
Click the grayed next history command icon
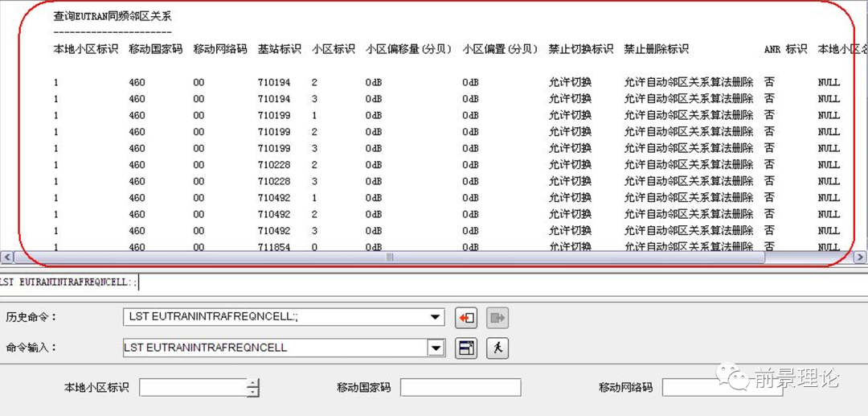(x=497, y=318)
